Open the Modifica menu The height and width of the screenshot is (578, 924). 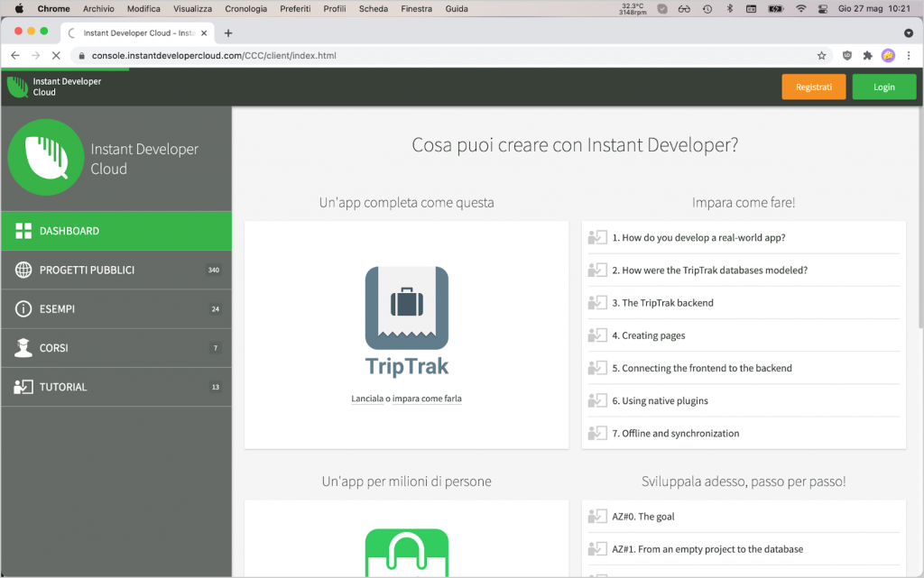tap(143, 9)
